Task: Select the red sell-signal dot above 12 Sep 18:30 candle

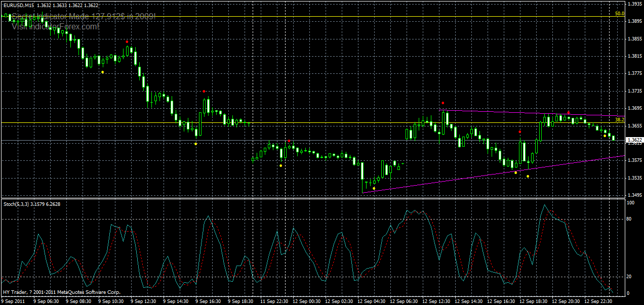Action: [520, 132]
